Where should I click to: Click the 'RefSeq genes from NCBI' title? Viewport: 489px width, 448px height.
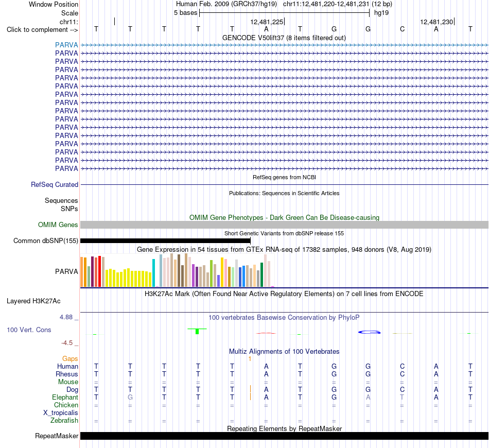point(284,177)
